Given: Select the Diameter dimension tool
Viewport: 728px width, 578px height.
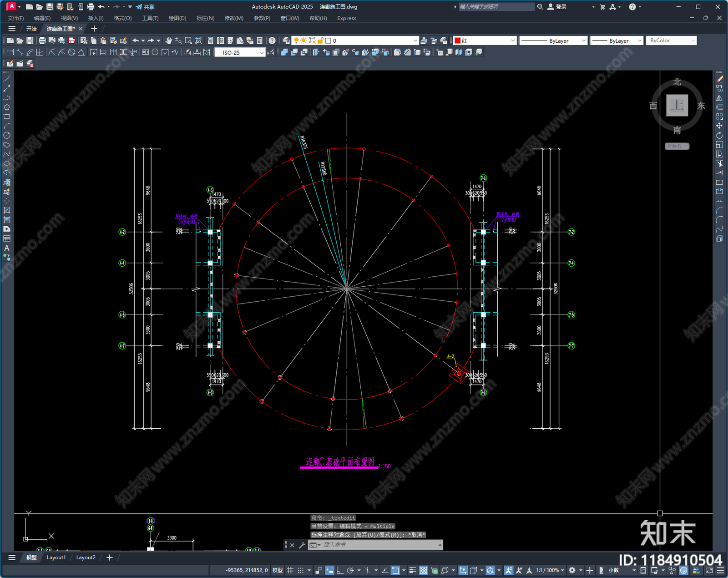Looking at the screenshot, I should [x=71, y=52].
